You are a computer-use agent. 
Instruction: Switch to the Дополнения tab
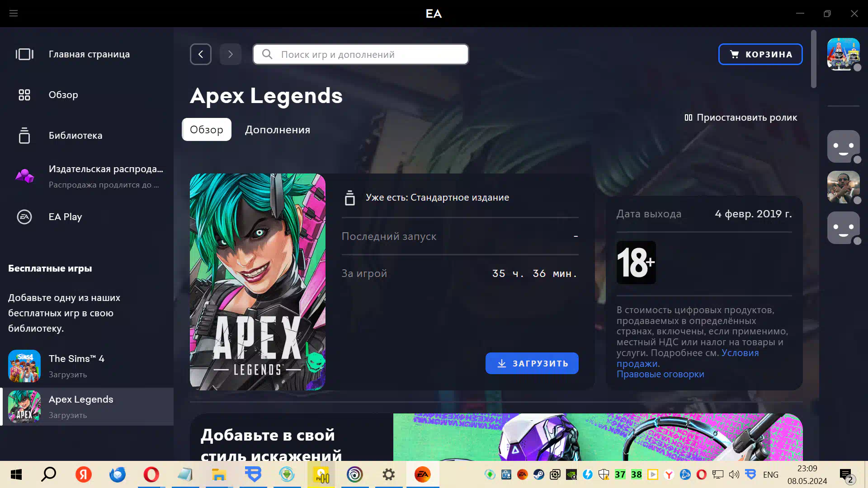278,130
